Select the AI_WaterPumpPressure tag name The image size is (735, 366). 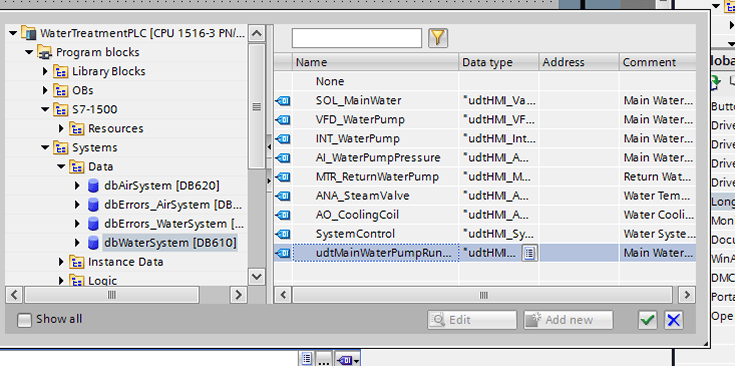click(378, 158)
